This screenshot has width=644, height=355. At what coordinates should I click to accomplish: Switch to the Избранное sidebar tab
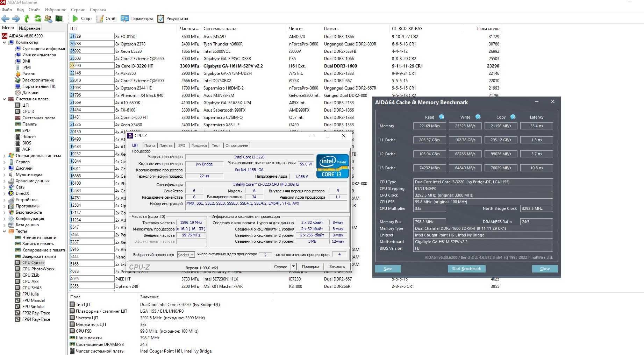(29, 28)
